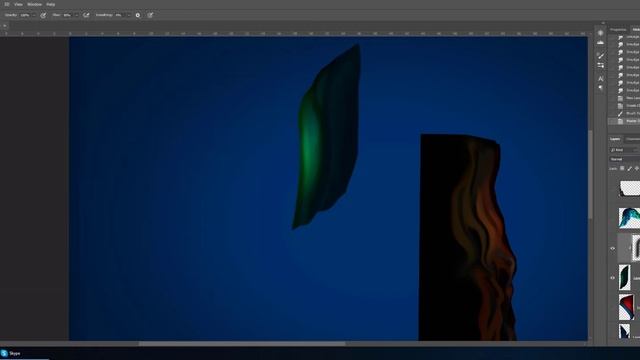Viewport: 640px width, 360px height.
Task: Open the Window menu
Action: click(34, 4)
